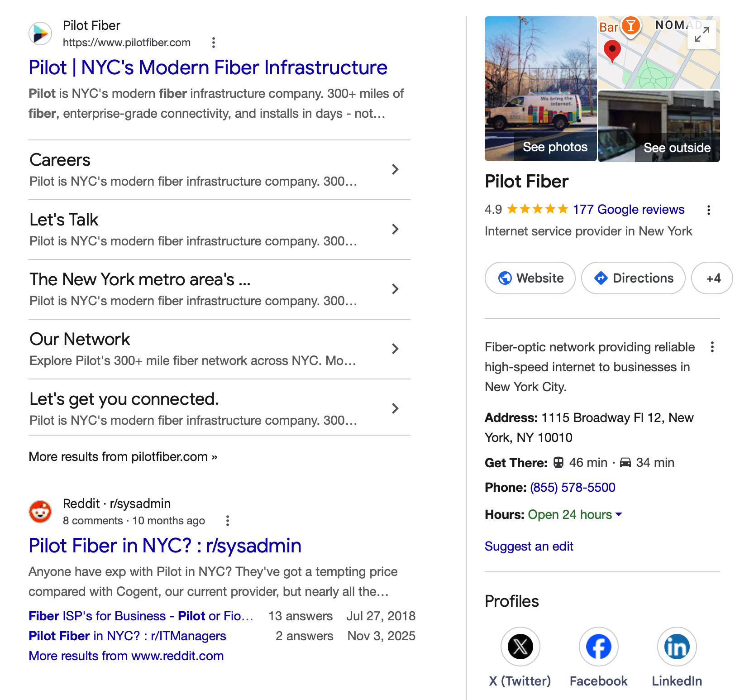Viewport: 735px width, 700px height.
Task: Open the Our Network sitelink
Action: click(80, 339)
